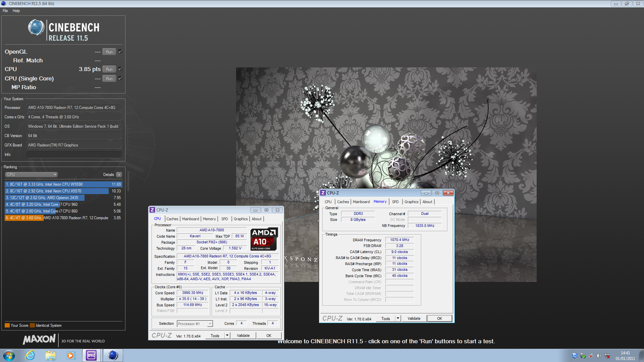This screenshot has width=644, height=362.
Task: Open About tab in CPU-Z Memory window
Action: pyautogui.click(x=427, y=202)
